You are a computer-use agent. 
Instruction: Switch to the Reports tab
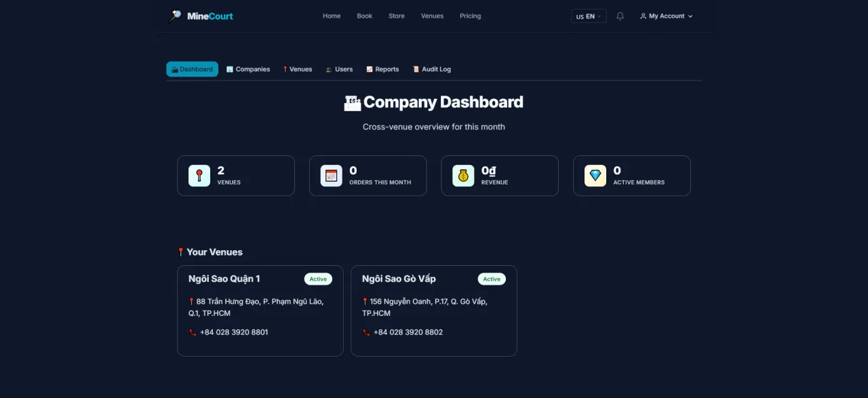coord(382,69)
